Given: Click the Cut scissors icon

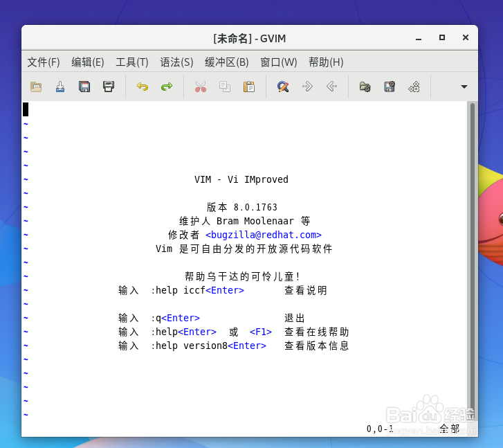Looking at the screenshot, I should [x=201, y=87].
